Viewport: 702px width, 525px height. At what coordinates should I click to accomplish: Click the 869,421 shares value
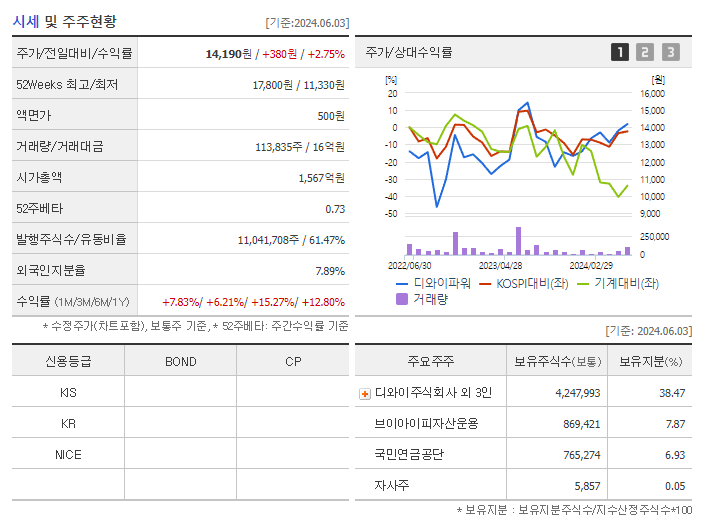coord(582,424)
